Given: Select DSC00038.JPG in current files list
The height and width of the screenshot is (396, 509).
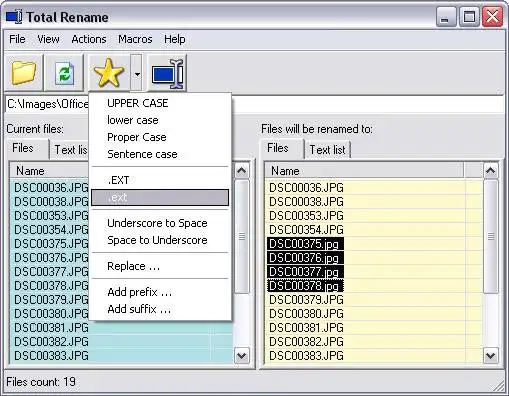Looking at the screenshot, I should pos(51,202).
